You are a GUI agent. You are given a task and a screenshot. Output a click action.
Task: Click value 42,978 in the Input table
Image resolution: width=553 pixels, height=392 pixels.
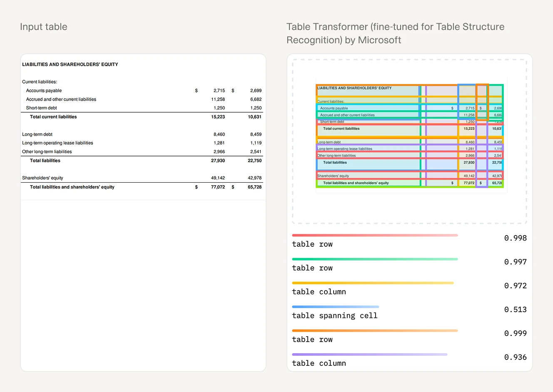coord(255,178)
